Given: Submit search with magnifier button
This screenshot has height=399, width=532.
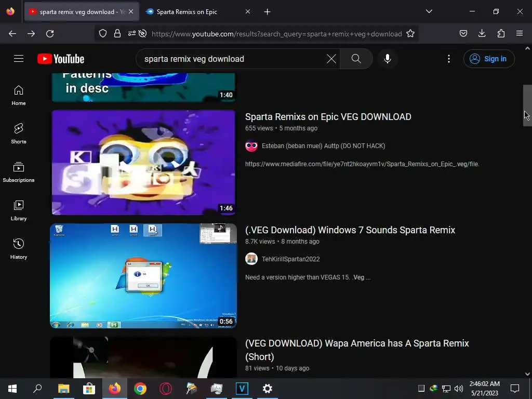Looking at the screenshot, I should coord(356,59).
